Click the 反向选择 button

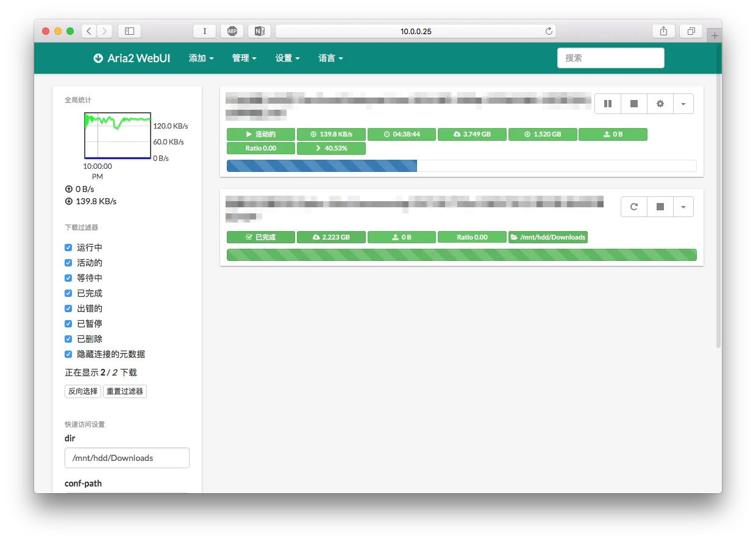click(83, 391)
